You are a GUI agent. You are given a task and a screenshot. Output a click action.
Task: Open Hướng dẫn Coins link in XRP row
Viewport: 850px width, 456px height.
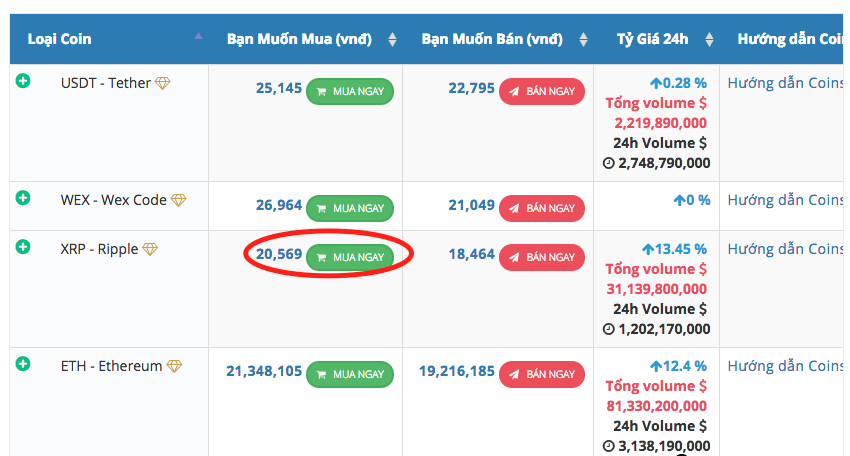point(785,249)
